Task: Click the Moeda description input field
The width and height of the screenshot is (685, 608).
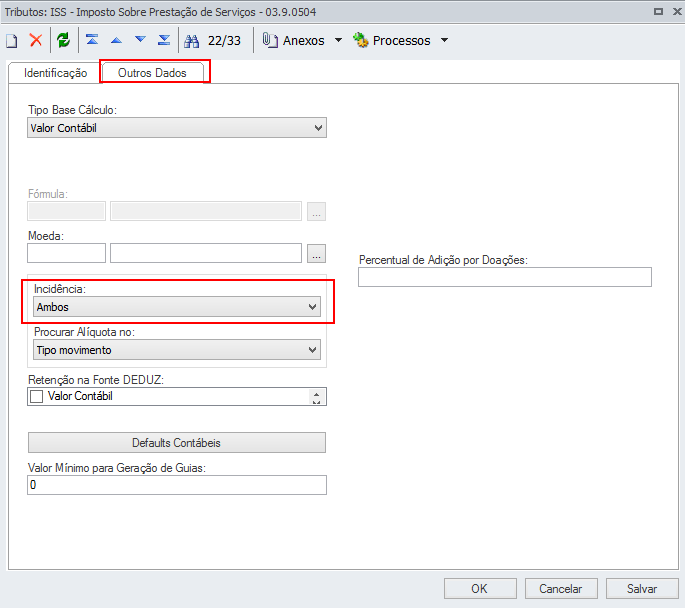Action: point(206,253)
